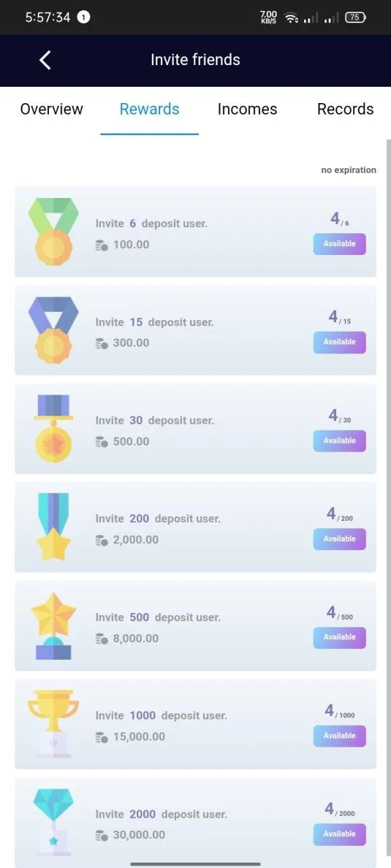Viewport: 391px width, 868px height.
Task: Go to the Records tab
Action: (x=346, y=109)
